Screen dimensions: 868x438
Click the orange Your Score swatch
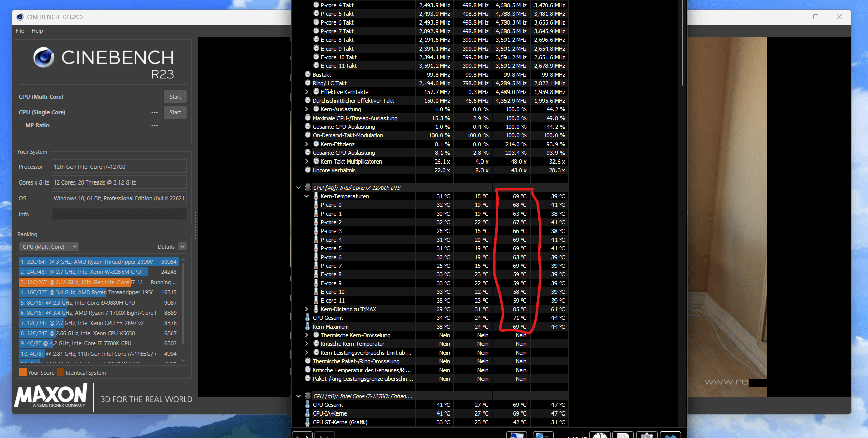[22, 373]
